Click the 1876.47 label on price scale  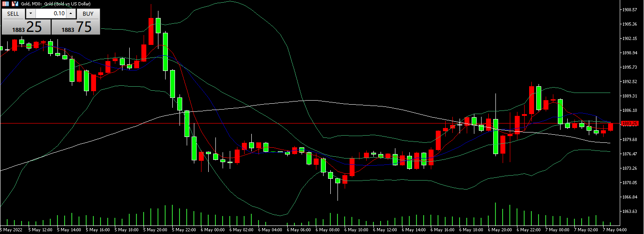(630, 154)
